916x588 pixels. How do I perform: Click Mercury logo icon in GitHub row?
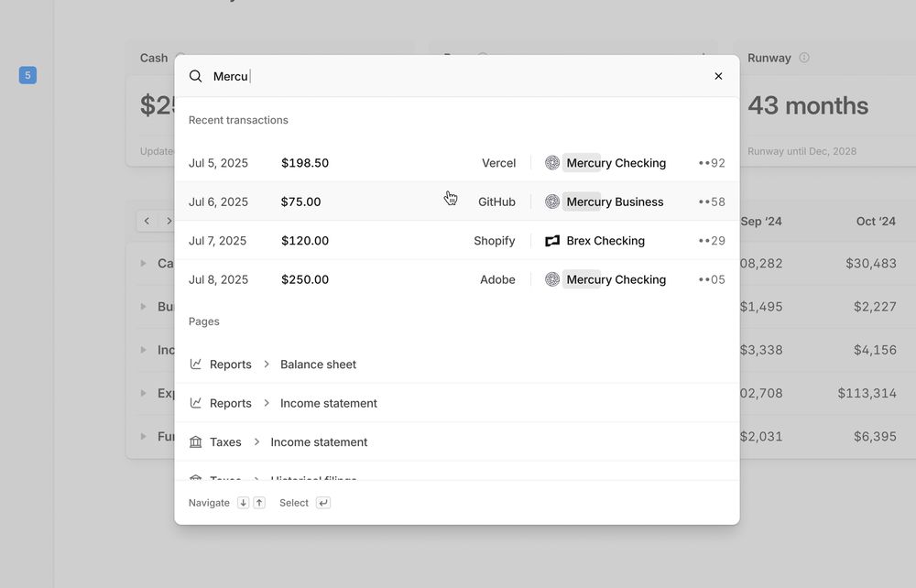pos(552,201)
